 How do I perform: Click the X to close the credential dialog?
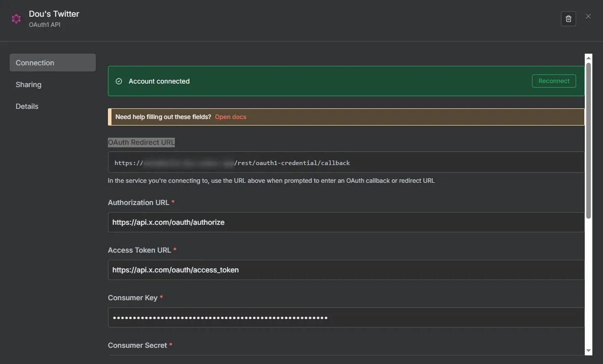click(588, 16)
